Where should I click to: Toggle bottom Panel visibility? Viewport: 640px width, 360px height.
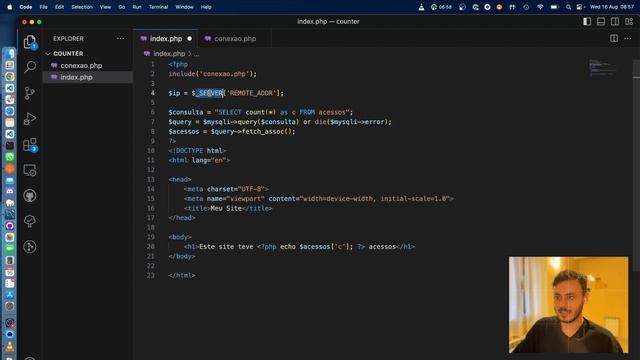[601, 22]
